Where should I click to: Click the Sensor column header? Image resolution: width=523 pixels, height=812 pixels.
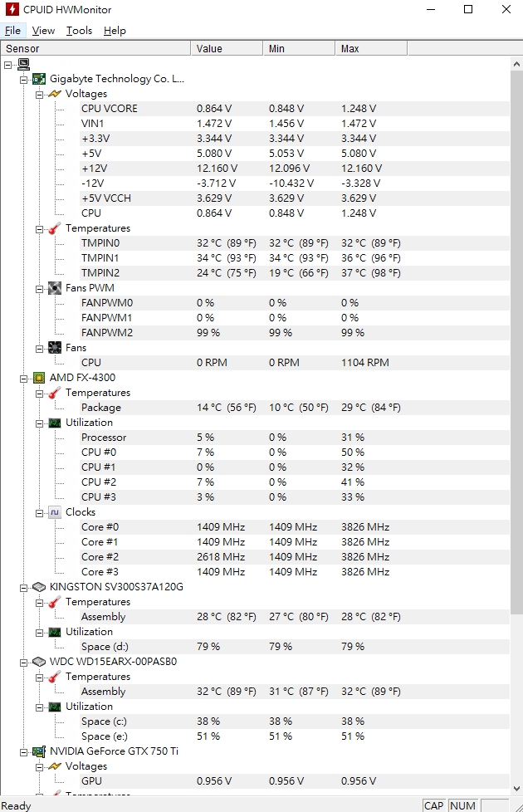(x=95, y=49)
